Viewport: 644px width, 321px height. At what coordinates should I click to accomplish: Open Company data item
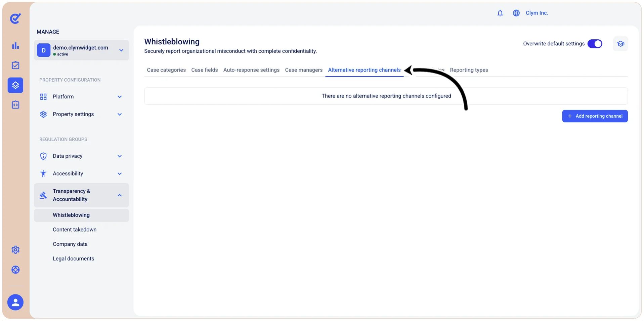tap(70, 244)
